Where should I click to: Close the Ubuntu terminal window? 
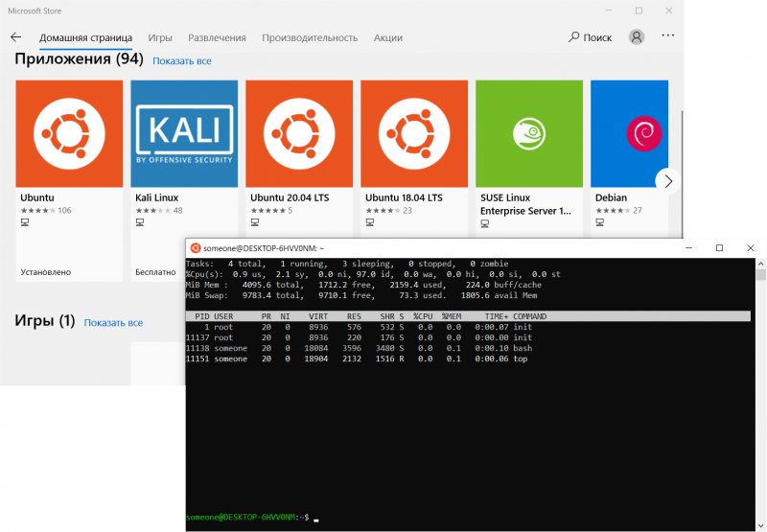pos(751,248)
